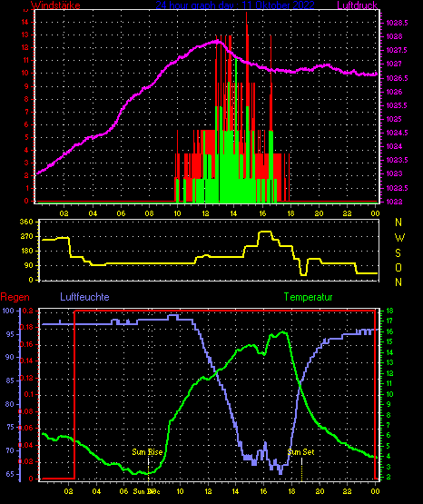Click the red Windstärke label
Image resolution: width=423 pixels, height=504 pixels.
pyautogui.click(x=55, y=5)
